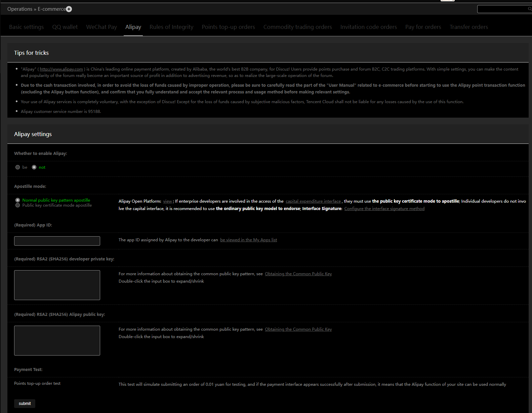Viewport: 532px width, 413px height.
Task: Click the 'Apostille mode:' label
Action: point(30,187)
